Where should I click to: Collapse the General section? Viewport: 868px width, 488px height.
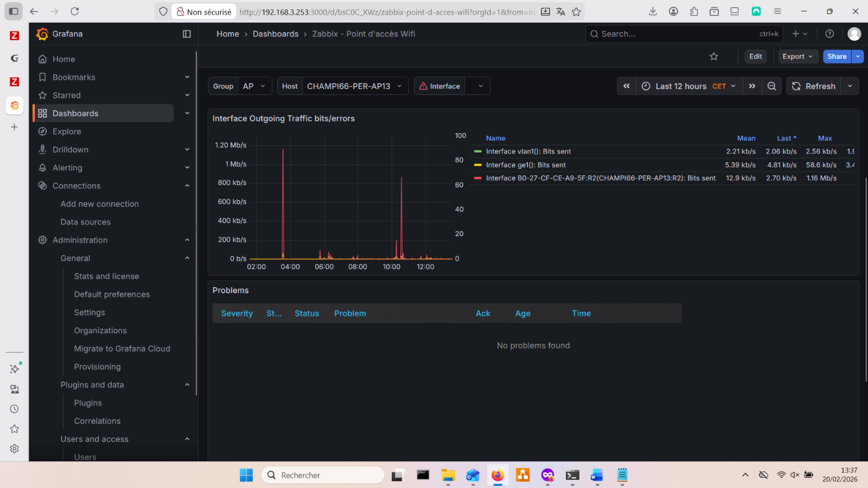pos(187,258)
